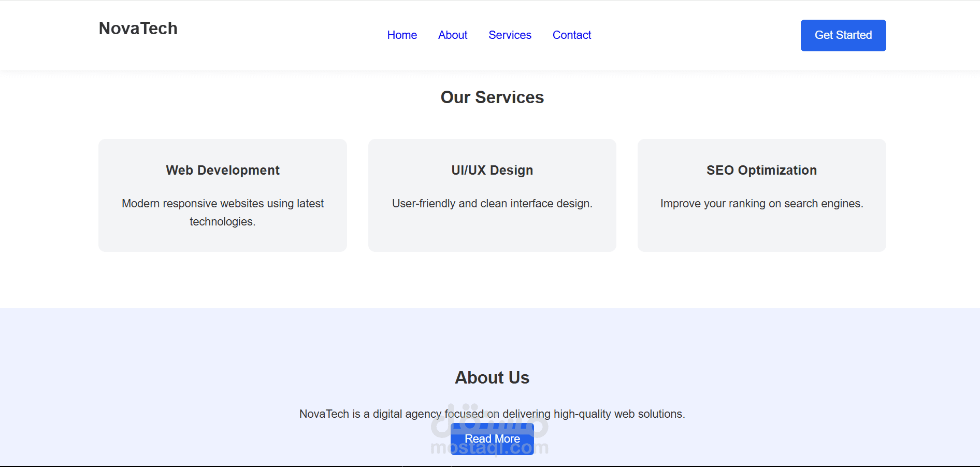Click the NovaTech agency description text
This screenshot has height=467, width=980.
pyautogui.click(x=493, y=414)
